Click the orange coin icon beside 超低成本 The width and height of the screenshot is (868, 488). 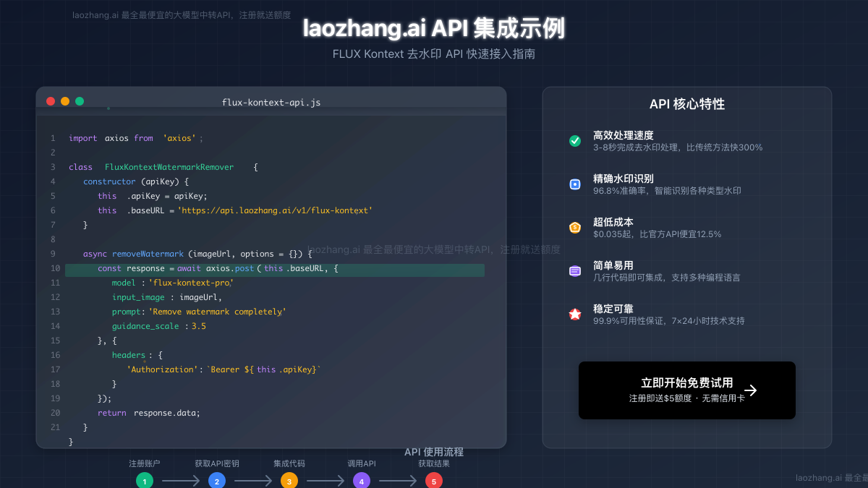575,228
